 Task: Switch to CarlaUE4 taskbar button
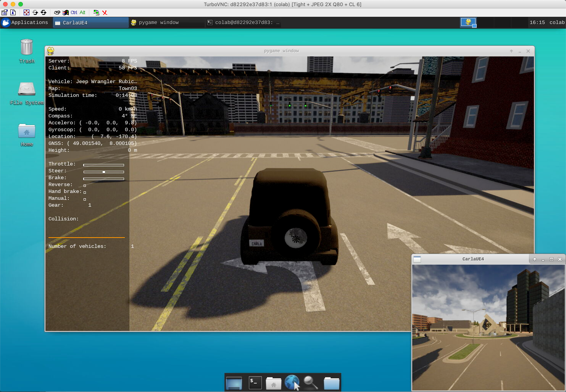tap(90, 22)
